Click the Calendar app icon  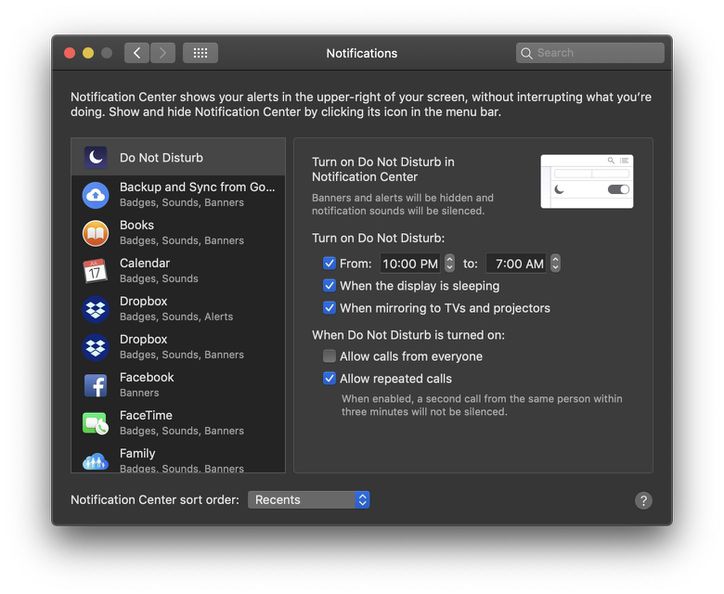(95, 271)
